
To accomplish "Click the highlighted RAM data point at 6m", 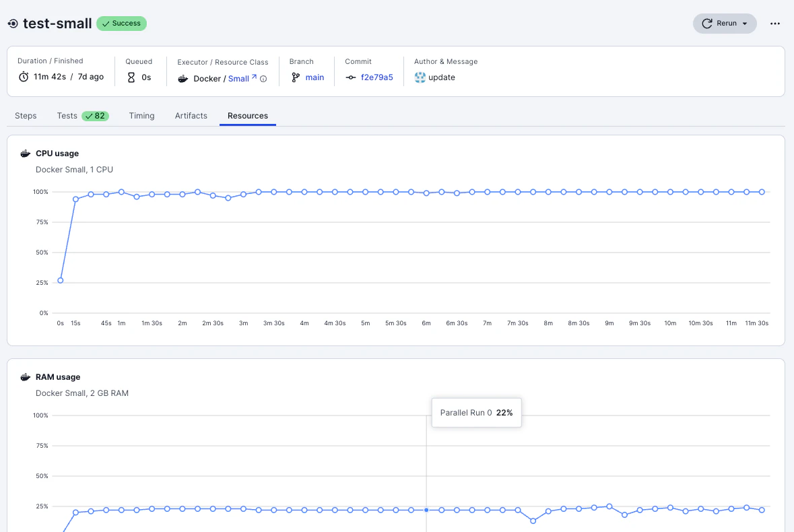I will point(426,510).
